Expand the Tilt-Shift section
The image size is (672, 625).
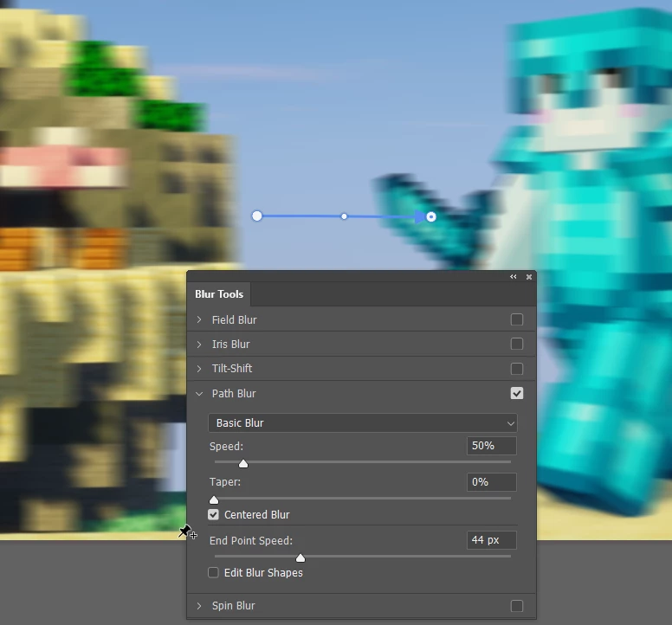click(x=199, y=369)
